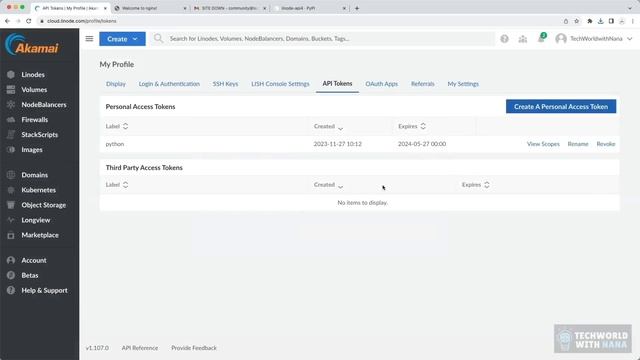The width and height of the screenshot is (640, 360).
Task: Click the help question mark icon
Action: (504, 39)
